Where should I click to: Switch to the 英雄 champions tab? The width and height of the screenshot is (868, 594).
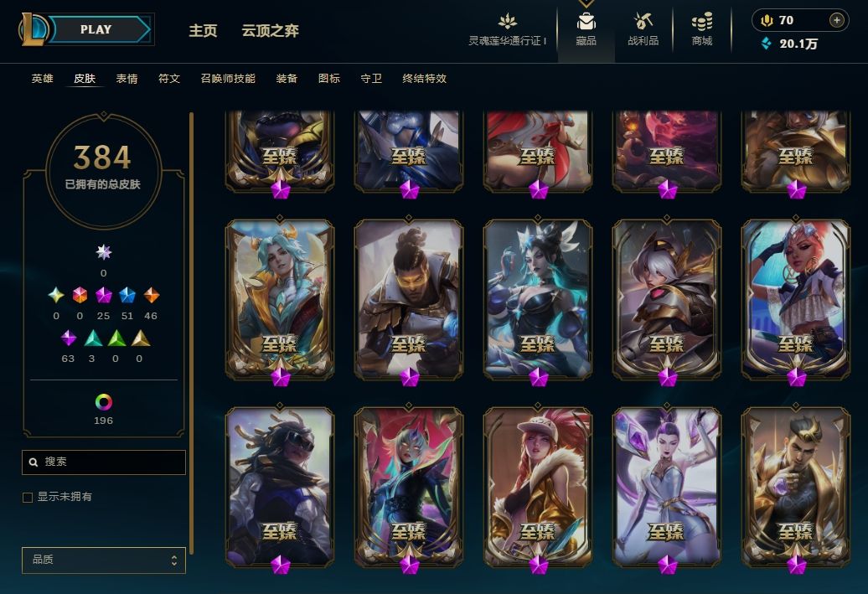(42, 79)
